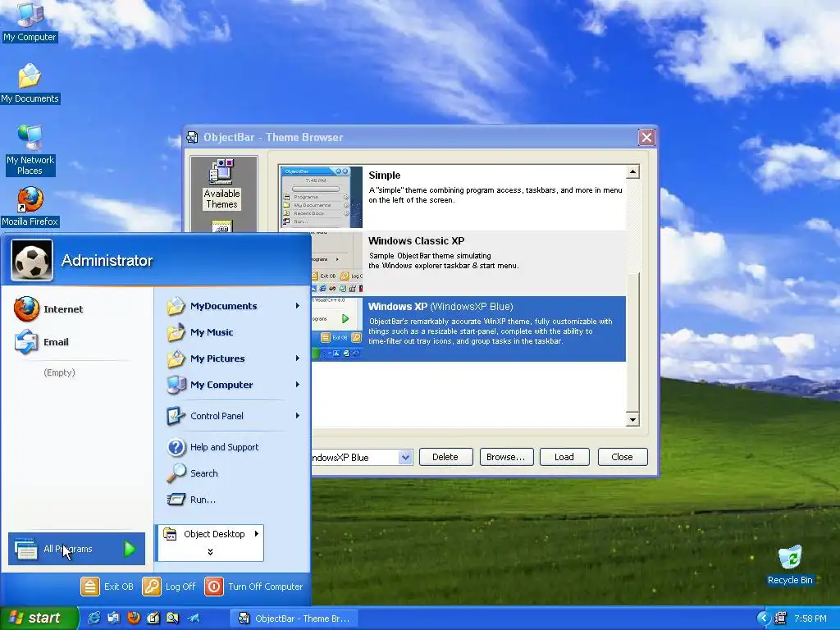
Task: Click the Show Desktop quick launch icon
Action: point(113,618)
